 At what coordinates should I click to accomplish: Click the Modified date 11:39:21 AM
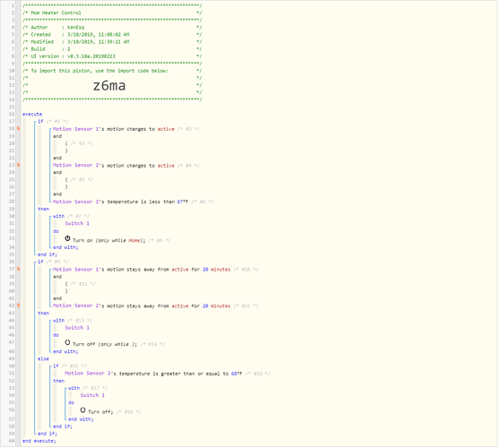click(98, 42)
